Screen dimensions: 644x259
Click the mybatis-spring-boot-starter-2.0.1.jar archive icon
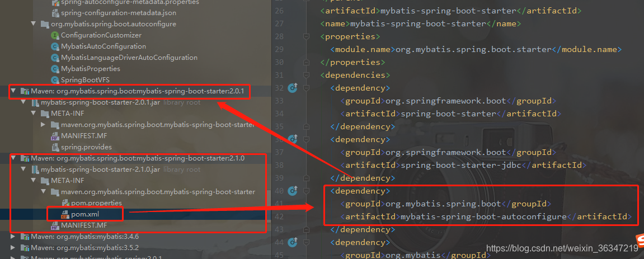tap(35, 102)
